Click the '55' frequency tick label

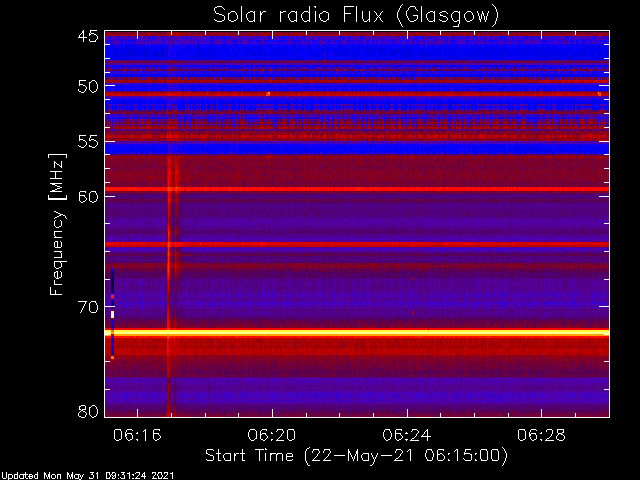click(x=88, y=142)
